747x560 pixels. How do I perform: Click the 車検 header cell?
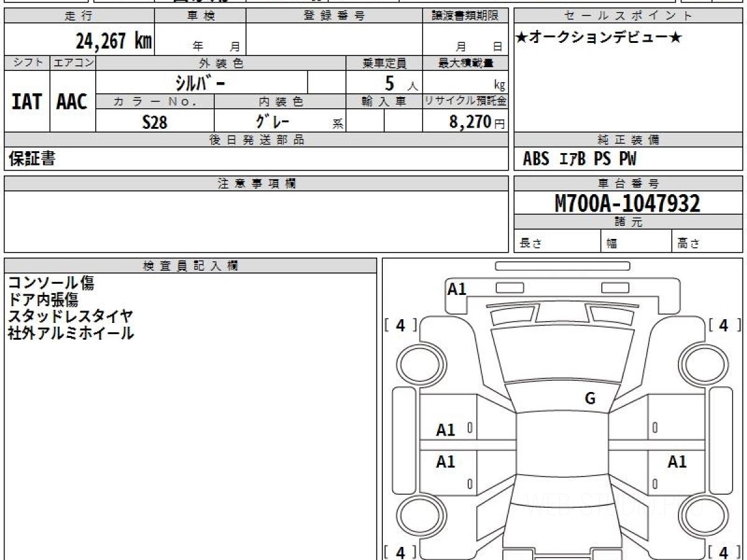(200, 17)
